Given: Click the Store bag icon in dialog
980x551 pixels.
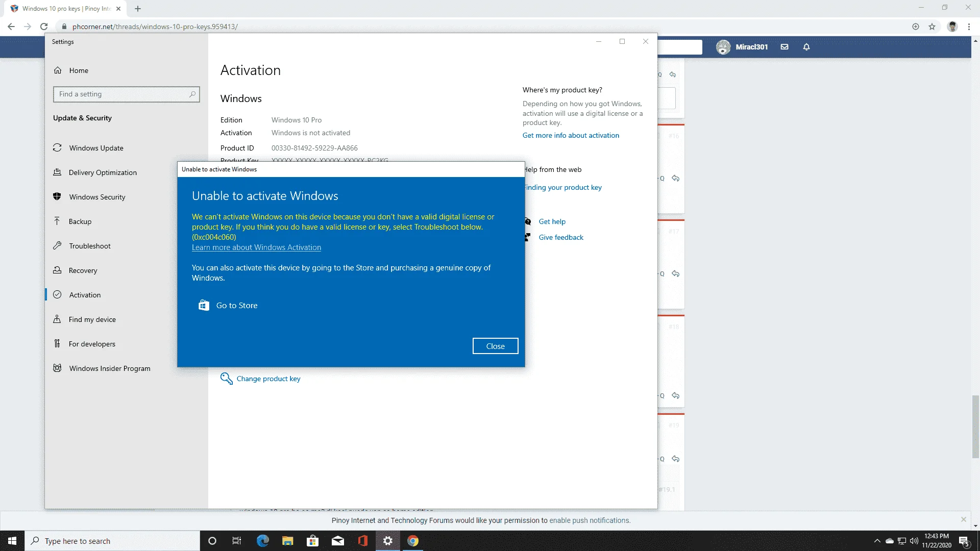Looking at the screenshot, I should point(204,305).
